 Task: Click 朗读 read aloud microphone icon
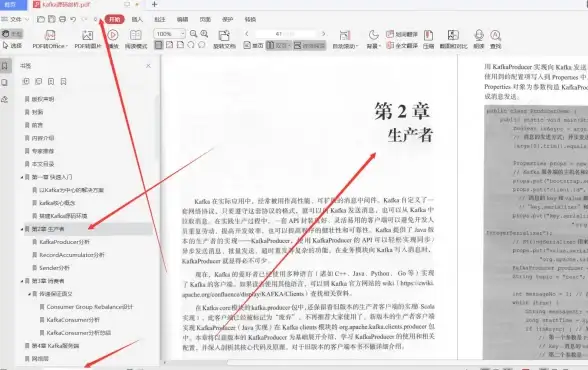[479, 39]
